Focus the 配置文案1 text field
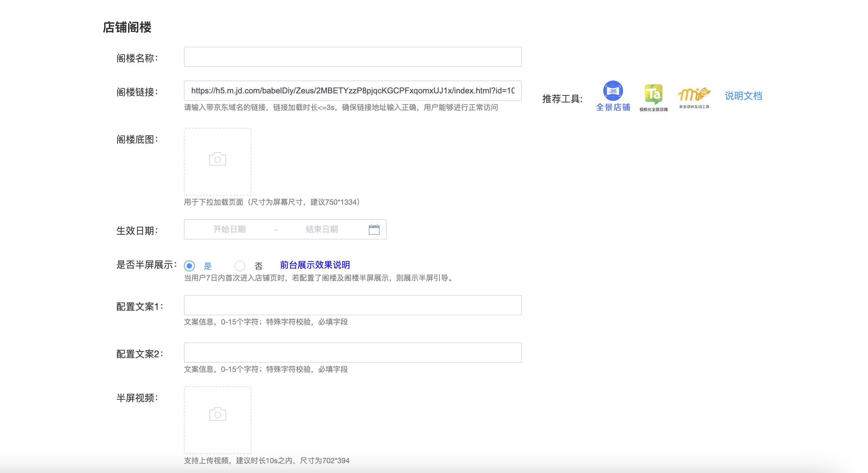This screenshot has width=868, height=473. point(353,305)
